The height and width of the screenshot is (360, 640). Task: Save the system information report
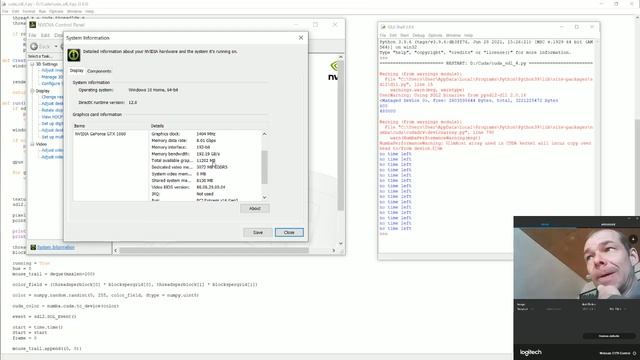click(x=258, y=232)
